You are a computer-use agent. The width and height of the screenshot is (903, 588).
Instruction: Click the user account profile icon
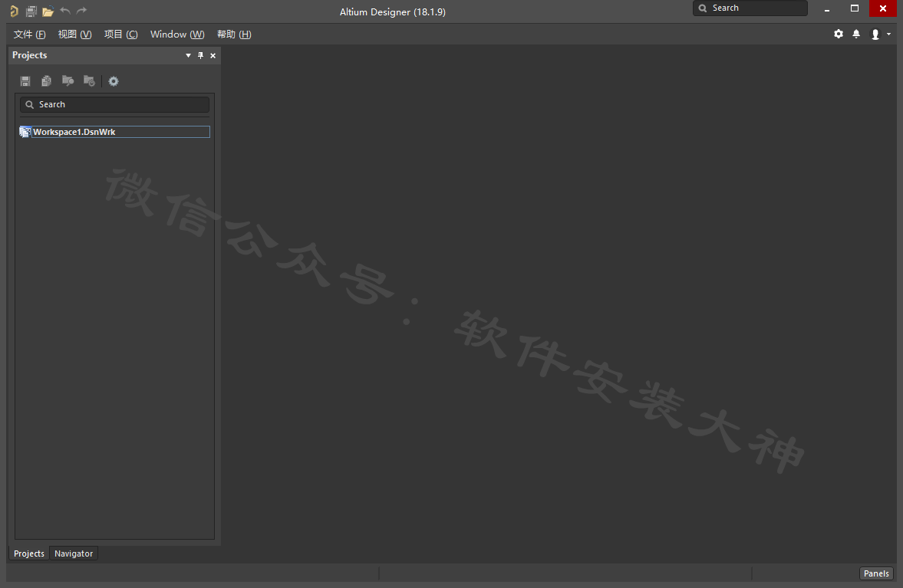(x=875, y=34)
